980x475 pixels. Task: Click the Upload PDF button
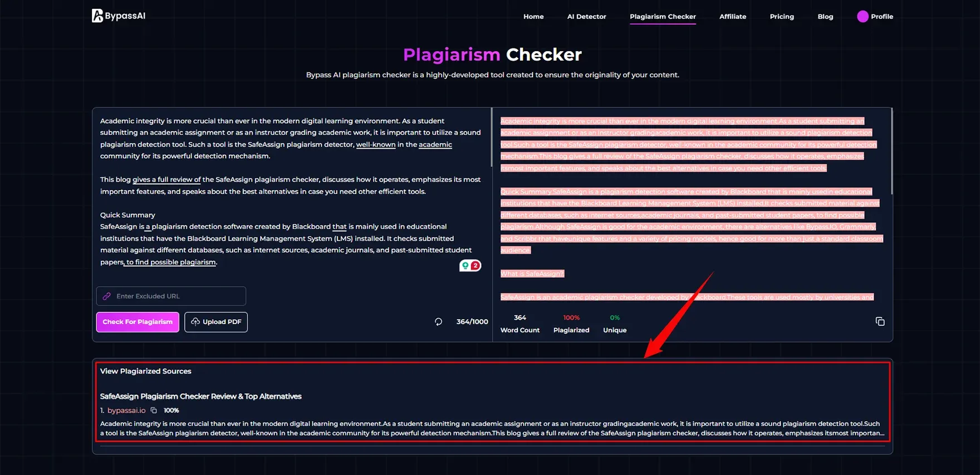pos(216,322)
